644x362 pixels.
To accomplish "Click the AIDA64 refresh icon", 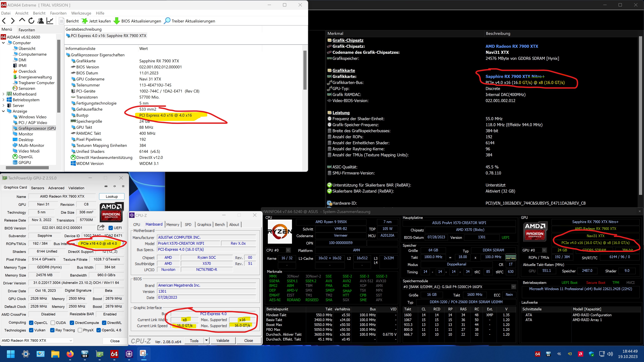I will coord(31,21).
